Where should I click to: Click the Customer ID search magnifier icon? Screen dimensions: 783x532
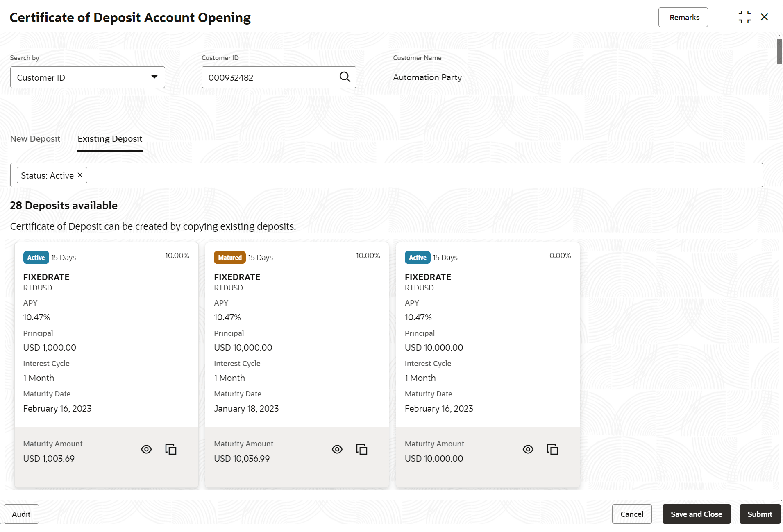pyautogui.click(x=345, y=77)
